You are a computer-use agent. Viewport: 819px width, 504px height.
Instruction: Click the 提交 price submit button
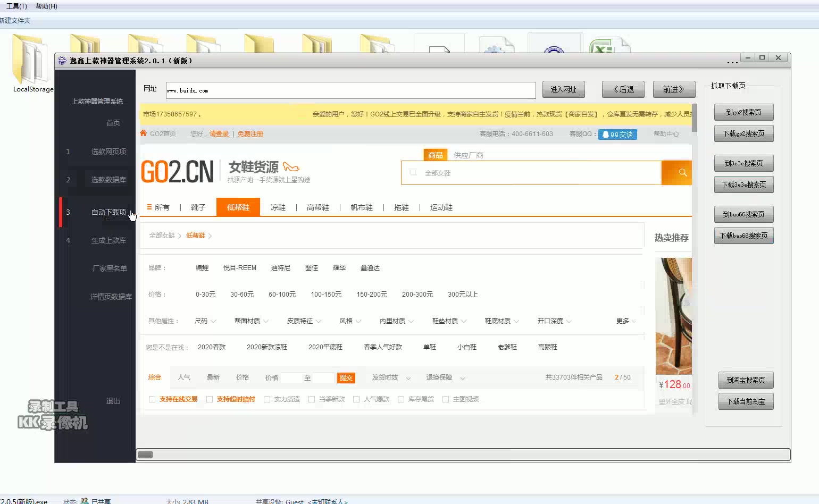point(346,377)
